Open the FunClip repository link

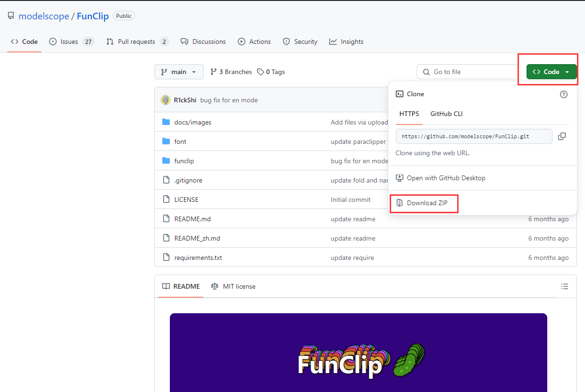93,16
